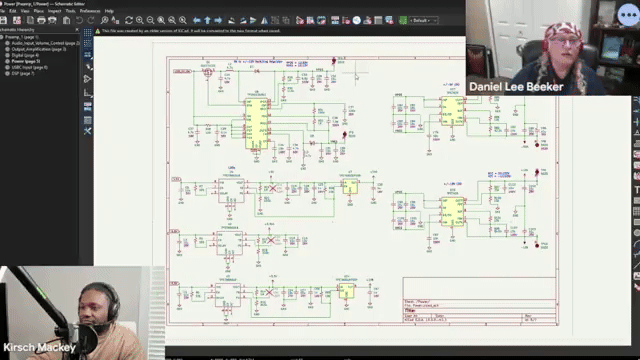The height and width of the screenshot is (360, 640).
Task: Save the schematic with the disk icon
Action: click(4, 20)
